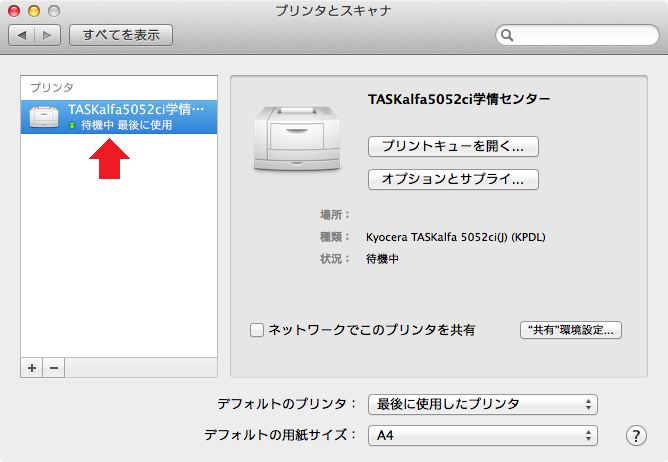The image size is (668, 462).
Task: Click the プリンタ list header
Action: (x=52, y=87)
